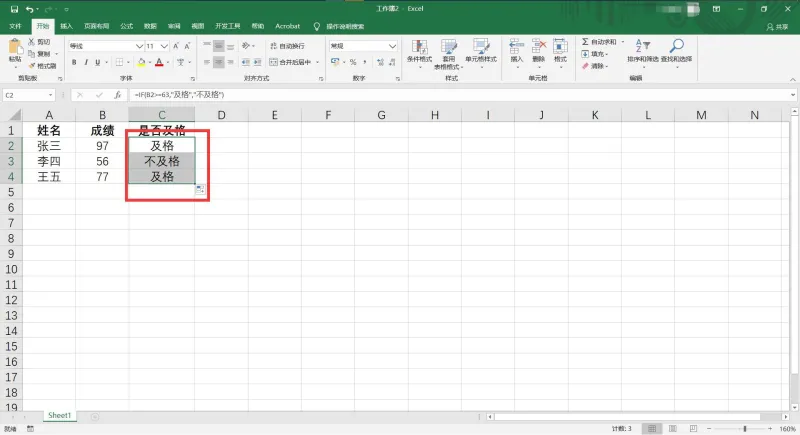
Task: Toggle align text left
Action: click(x=207, y=62)
